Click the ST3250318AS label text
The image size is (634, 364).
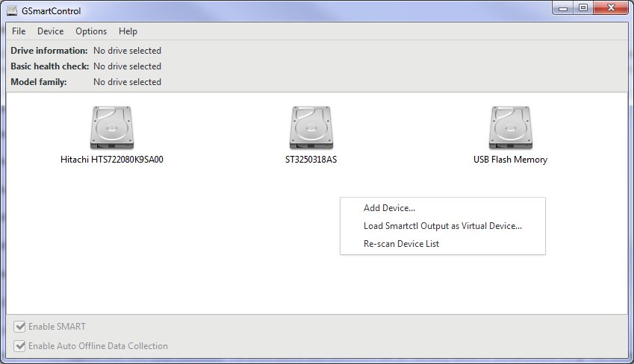[311, 160]
